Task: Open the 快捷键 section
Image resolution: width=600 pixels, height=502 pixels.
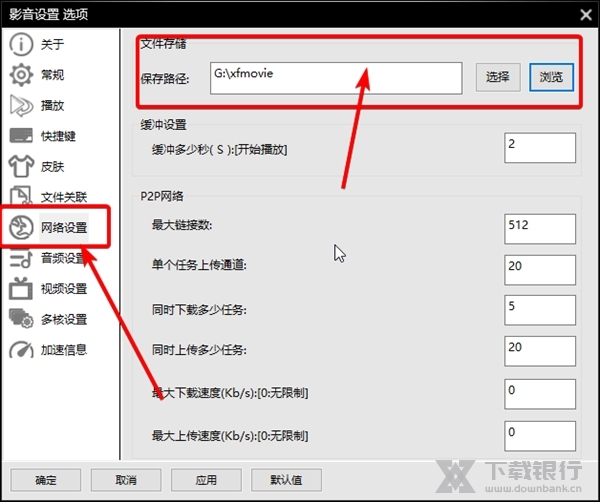Action: pos(58,136)
